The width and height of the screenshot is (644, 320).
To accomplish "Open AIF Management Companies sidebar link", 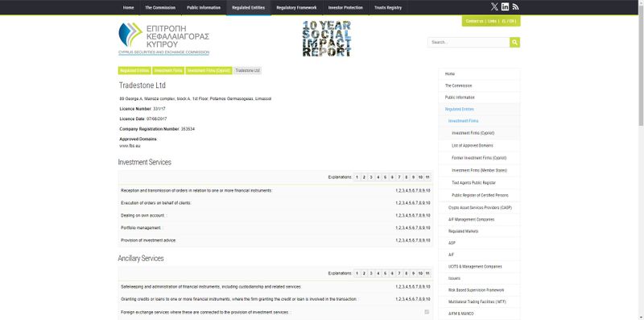I will (479, 219).
